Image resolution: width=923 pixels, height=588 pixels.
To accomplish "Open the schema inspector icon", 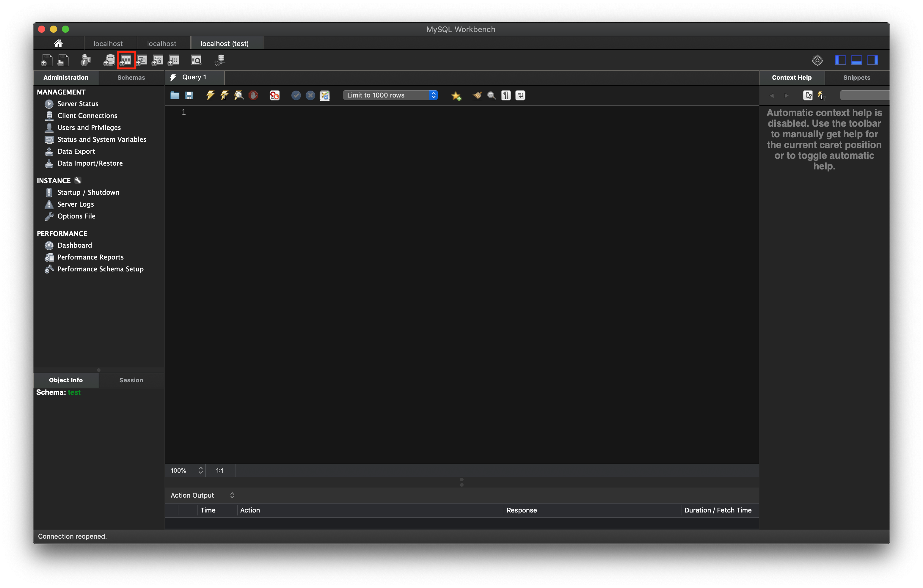I will click(x=85, y=60).
